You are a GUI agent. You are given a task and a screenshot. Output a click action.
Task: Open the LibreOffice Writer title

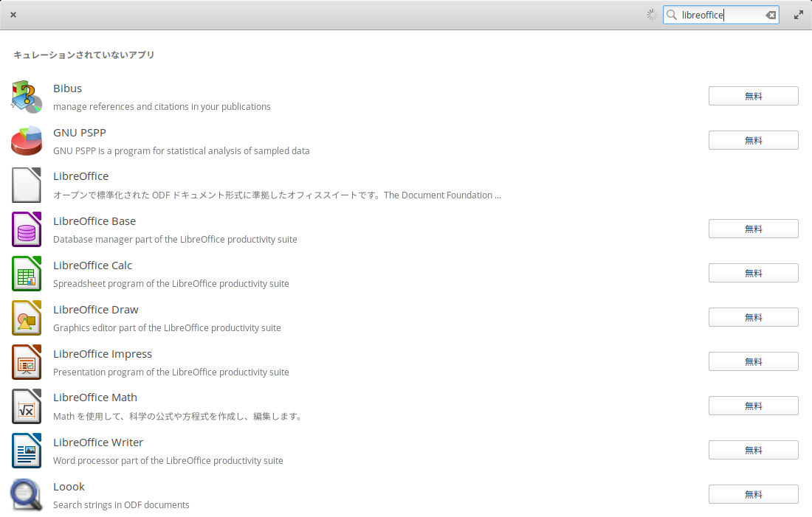(98, 443)
